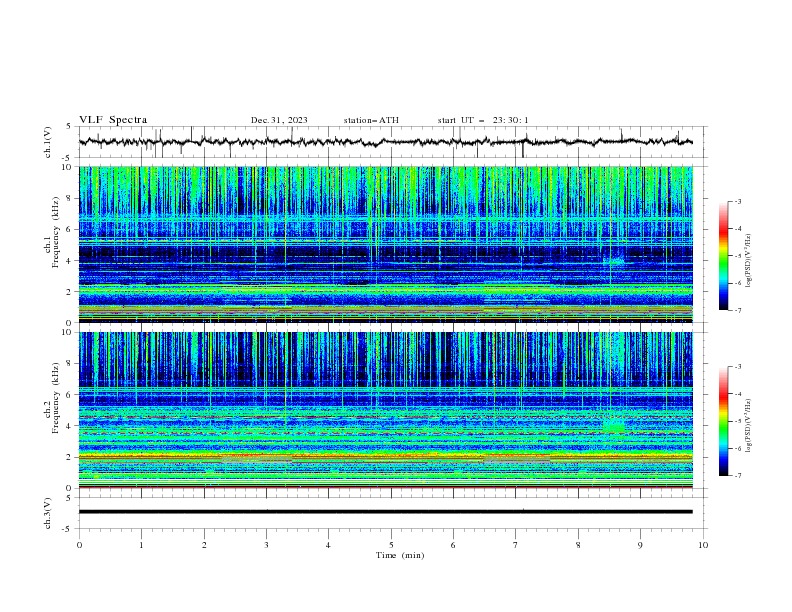Click time axis tick label "0"
792x612 pixels.
tap(79, 545)
